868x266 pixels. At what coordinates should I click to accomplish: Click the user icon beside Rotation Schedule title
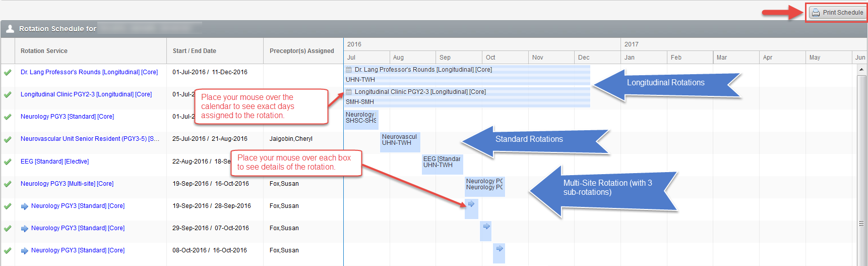(x=10, y=29)
